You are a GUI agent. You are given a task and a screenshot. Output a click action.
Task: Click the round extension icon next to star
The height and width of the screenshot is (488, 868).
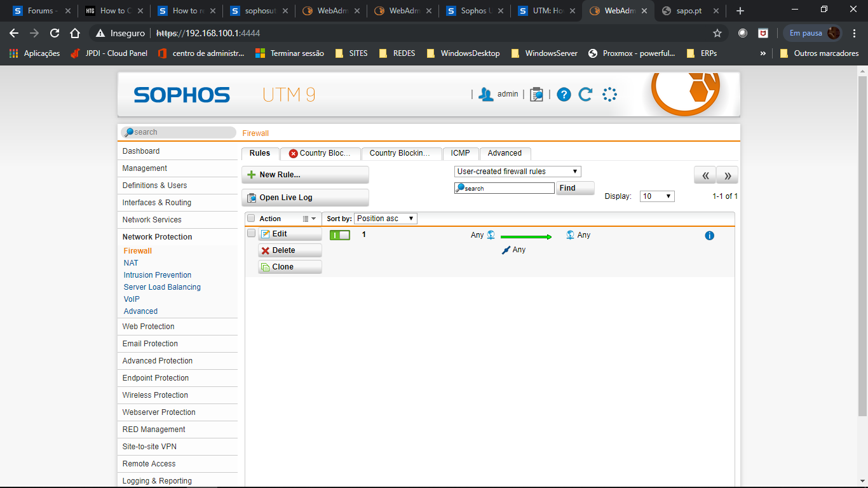pos(743,33)
